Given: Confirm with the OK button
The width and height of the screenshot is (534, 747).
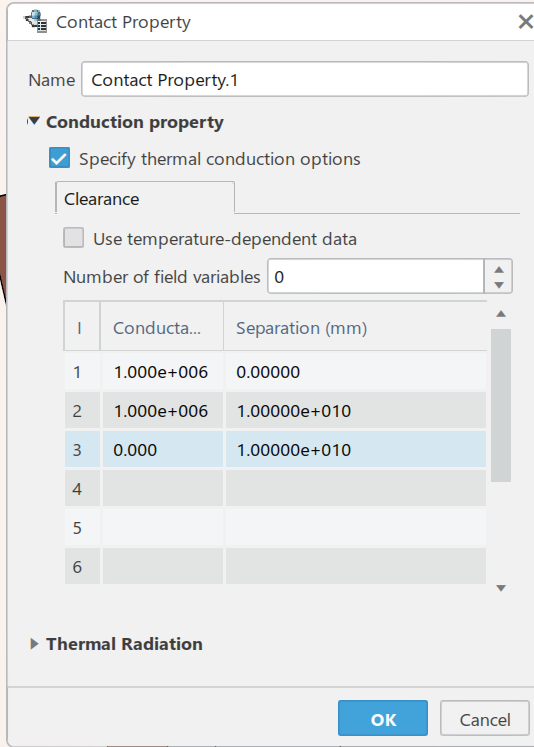Looking at the screenshot, I should click(383, 718).
